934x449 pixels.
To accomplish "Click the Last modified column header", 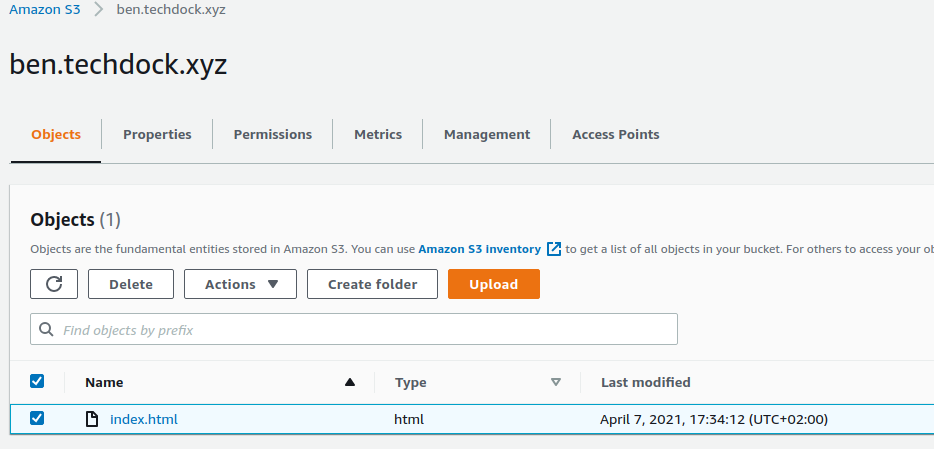I will (646, 382).
